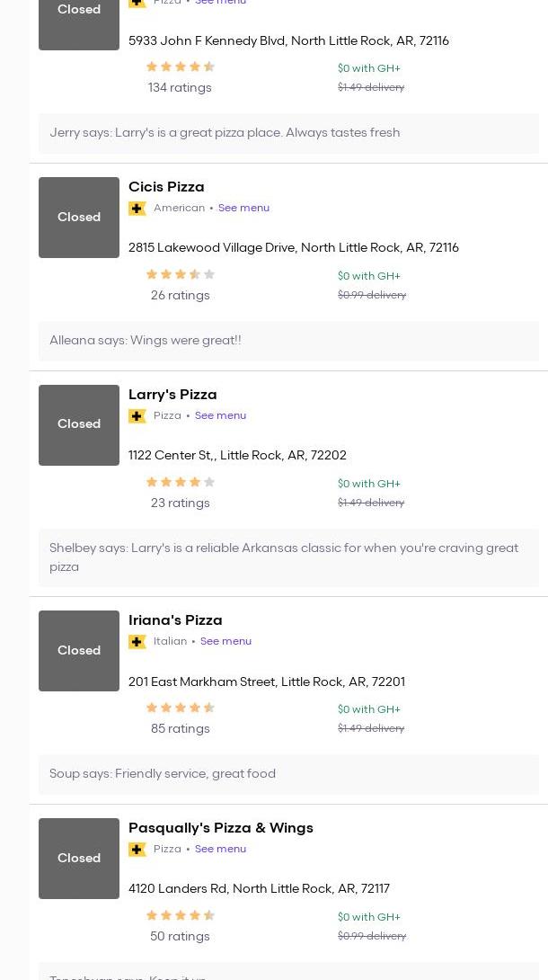Click the GH+ badge icon beside Pasqually's Pizza & Wings
Screen dimensions: 548x980
[x=137, y=850]
